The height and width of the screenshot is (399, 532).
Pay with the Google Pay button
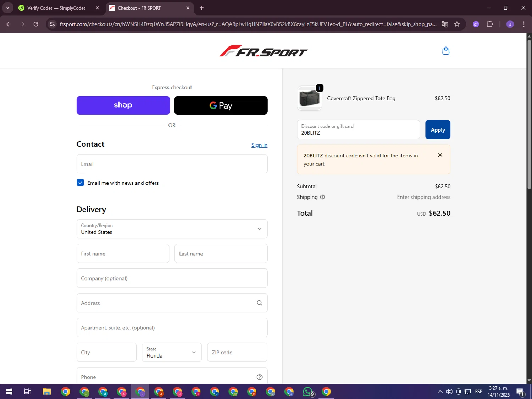[x=221, y=105]
